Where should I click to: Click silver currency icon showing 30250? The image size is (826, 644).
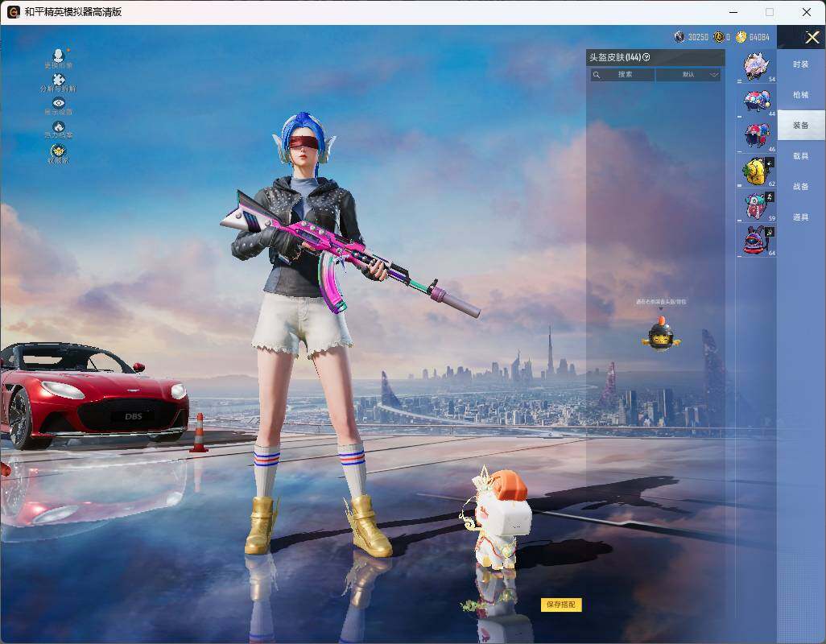[x=679, y=37]
